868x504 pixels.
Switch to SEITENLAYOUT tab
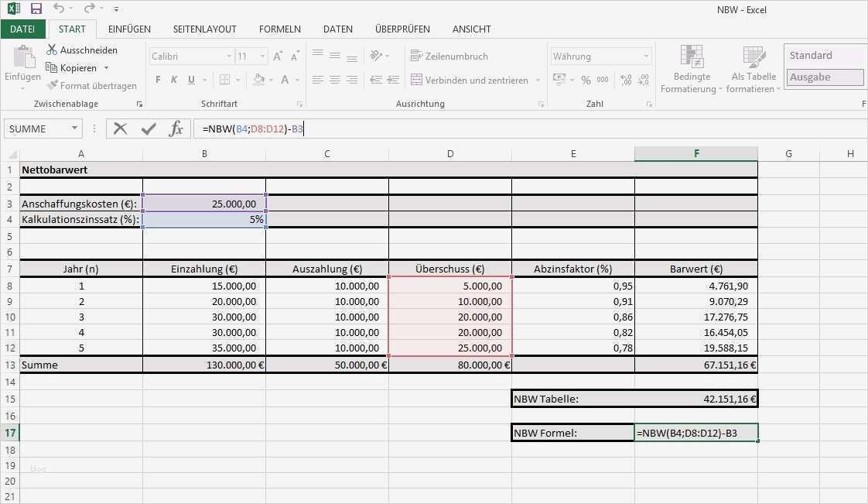click(204, 29)
